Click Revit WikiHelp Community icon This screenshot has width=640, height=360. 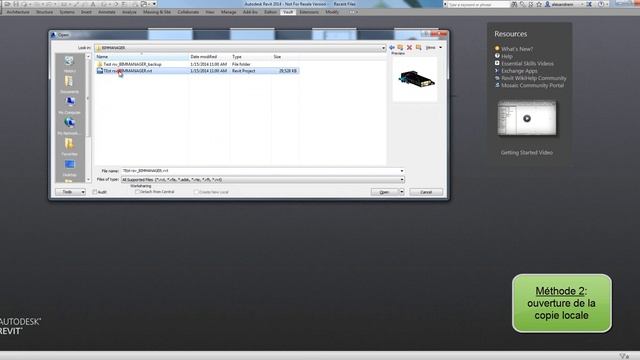click(497, 78)
